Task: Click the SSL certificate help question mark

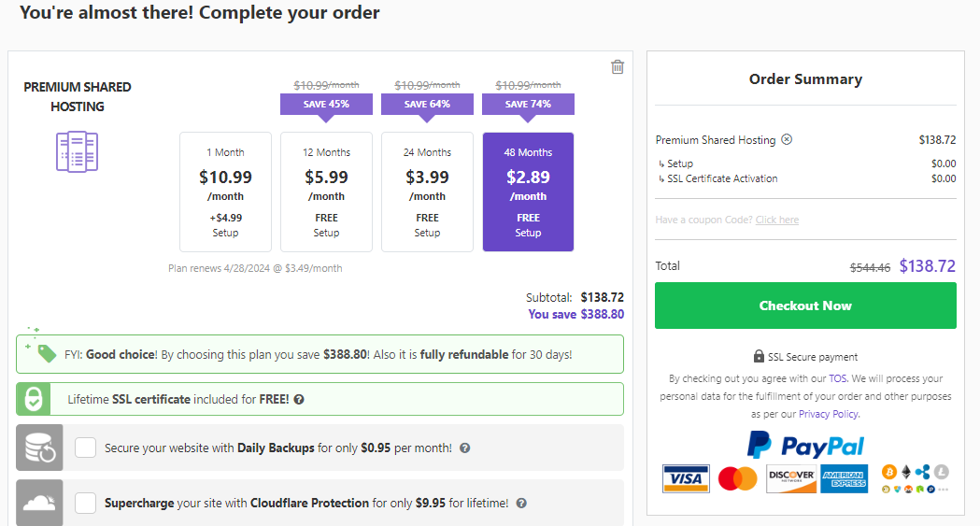Action: tap(299, 400)
